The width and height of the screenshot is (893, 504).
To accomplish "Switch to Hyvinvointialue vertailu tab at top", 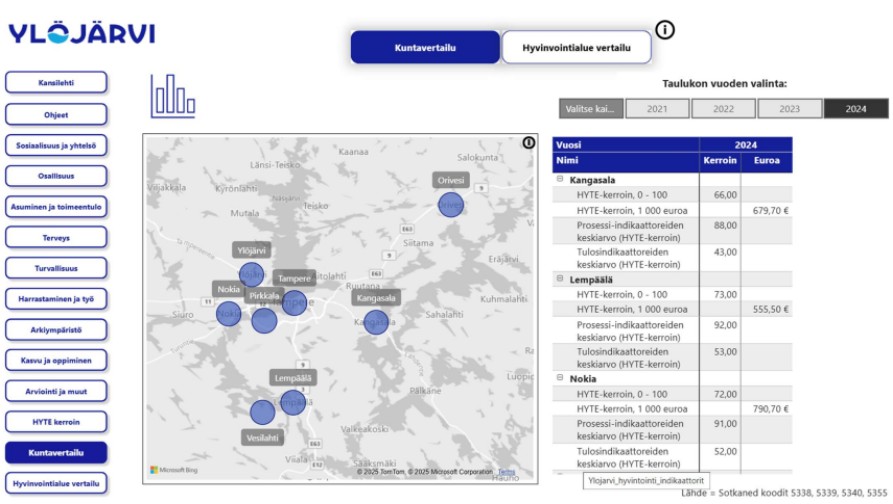I will tap(576, 47).
